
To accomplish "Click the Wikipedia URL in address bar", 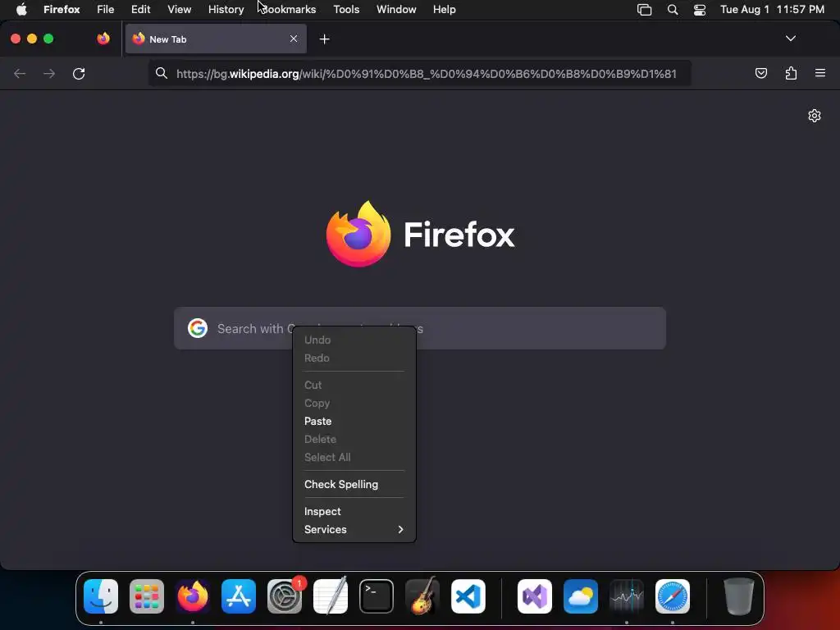I will coord(426,74).
